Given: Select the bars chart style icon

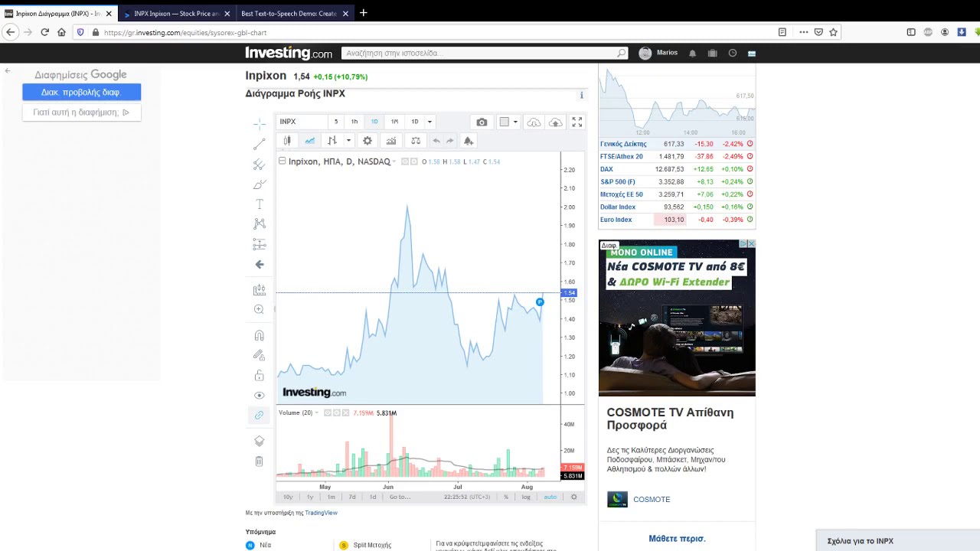Looking at the screenshot, I should 332,141.
